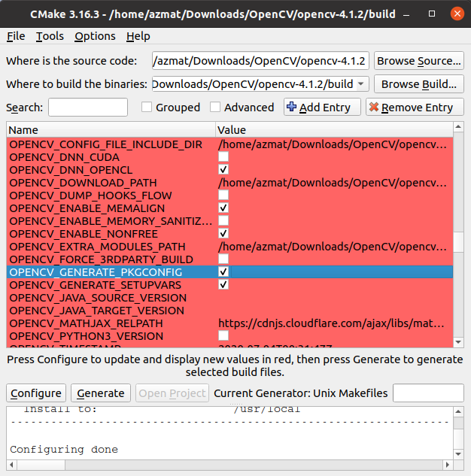The height and width of the screenshot is (476, 471).
Task: Uncheck OPENCV_GENERATE_SETUPVARS option
Action: pos(223,285)
